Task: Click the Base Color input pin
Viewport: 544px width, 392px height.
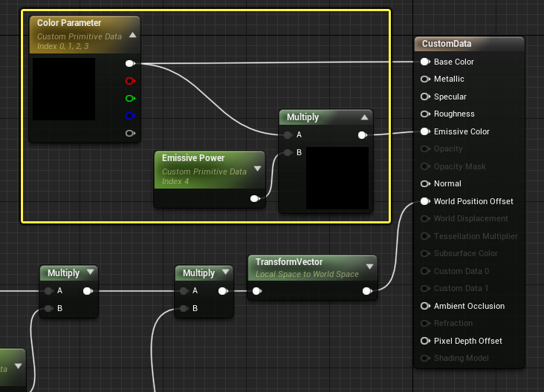Action: [425, 62]
